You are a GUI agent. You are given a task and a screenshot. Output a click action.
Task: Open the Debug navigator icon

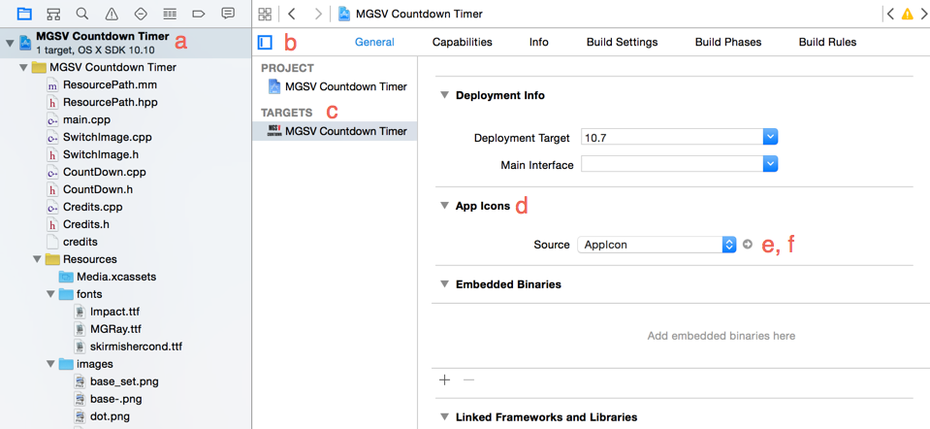pyautogui.click(x=170, y=13)
